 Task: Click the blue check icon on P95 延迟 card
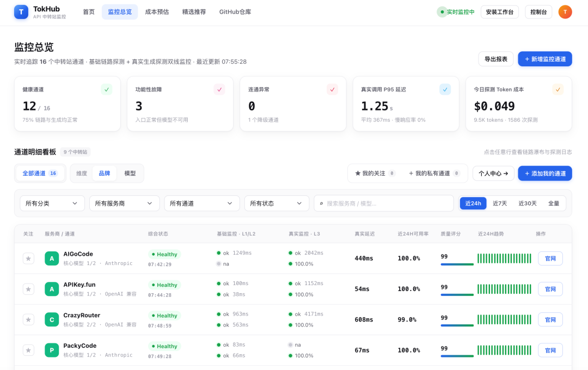coord(445,90)
